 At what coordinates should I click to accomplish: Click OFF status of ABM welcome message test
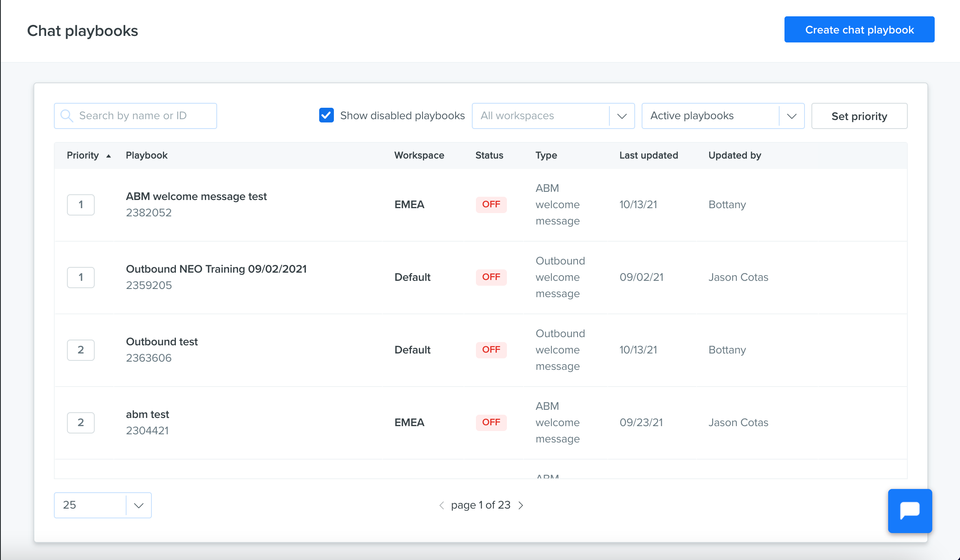tap(491, 204)
